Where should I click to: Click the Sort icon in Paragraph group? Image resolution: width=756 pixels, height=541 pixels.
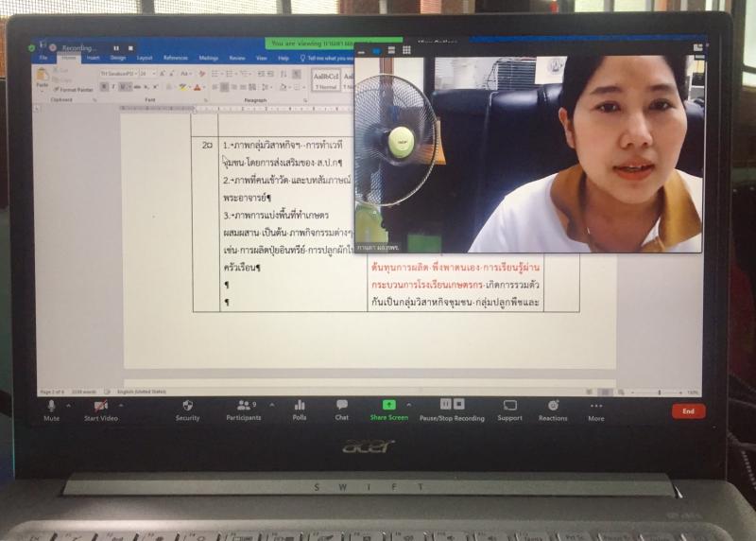tap(283, 74)
